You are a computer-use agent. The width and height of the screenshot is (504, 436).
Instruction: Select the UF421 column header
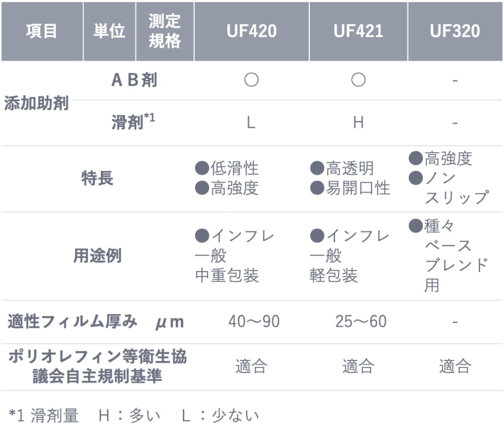click(x=358, y=31)
